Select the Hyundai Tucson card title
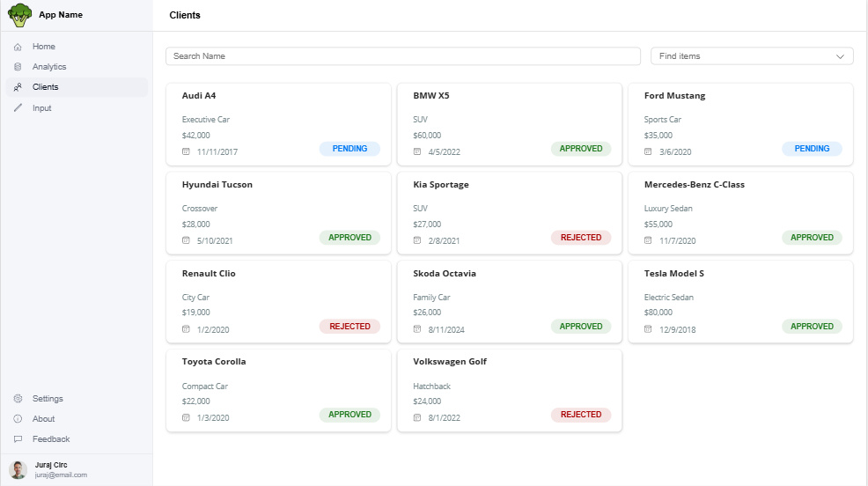Viewport: 868px width, 486px height. tap(217, 185)
